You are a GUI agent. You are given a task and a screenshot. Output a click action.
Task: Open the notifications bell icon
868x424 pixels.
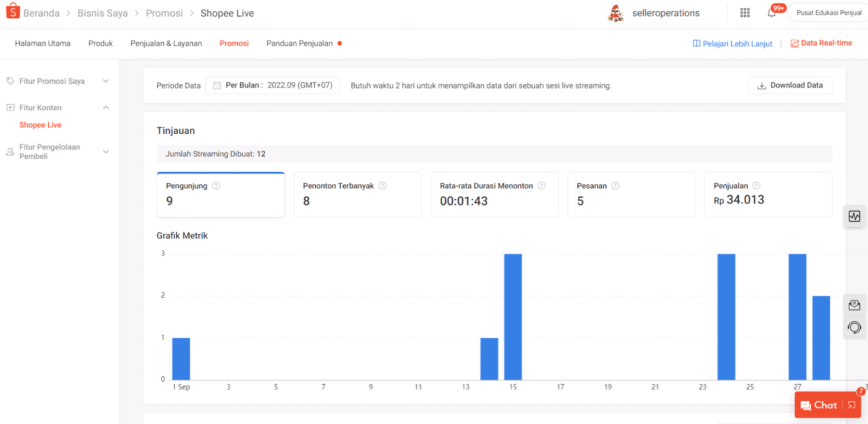pos(771,13)
